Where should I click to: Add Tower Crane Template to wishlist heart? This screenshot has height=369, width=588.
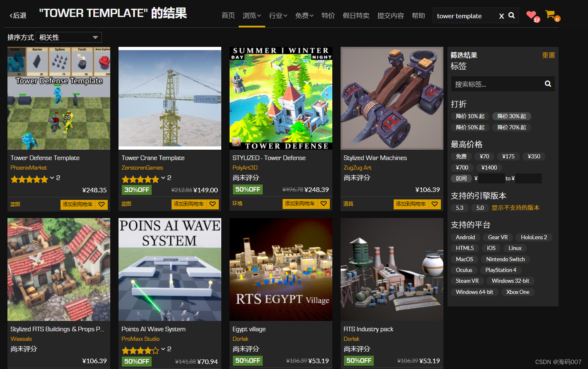(213, 204)
